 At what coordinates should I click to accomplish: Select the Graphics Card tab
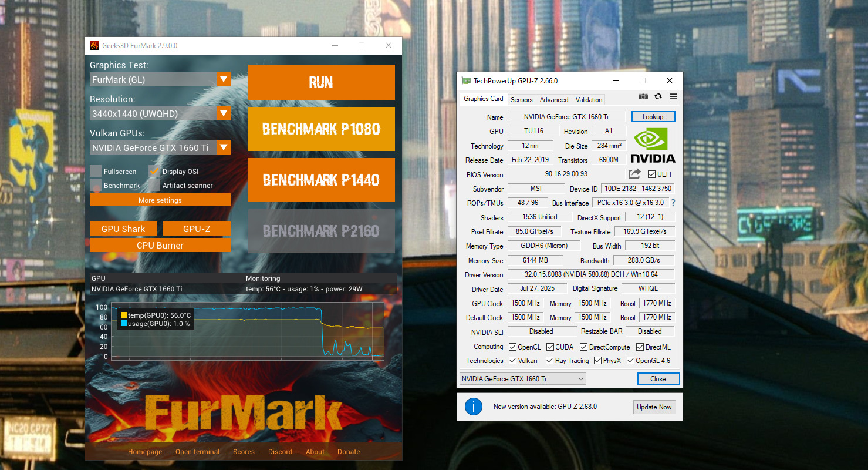point(484,99)
